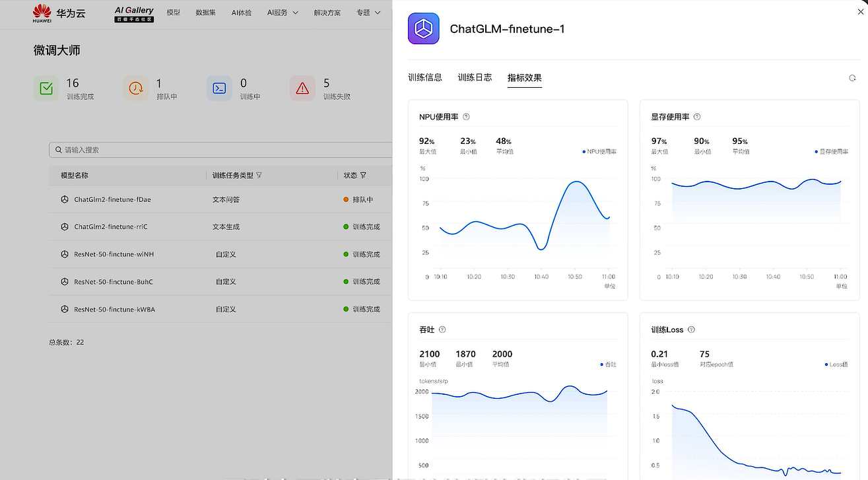
Task: Click the orange 排队中 clock icon
Action: click(x=136, y=88)
